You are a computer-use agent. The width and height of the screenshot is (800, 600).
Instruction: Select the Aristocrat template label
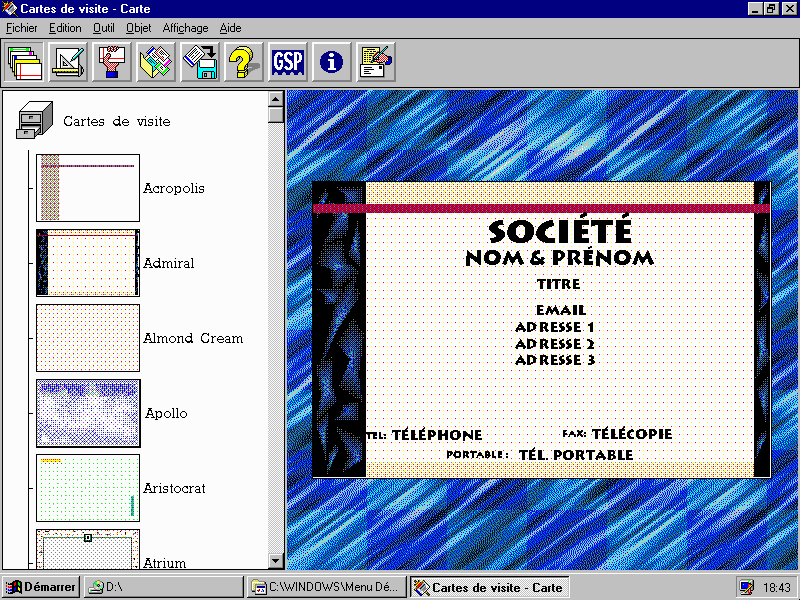[x=174, y=488]
